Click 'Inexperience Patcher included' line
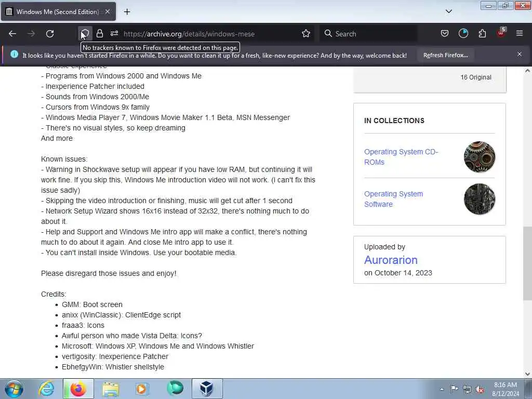 [92, 87]
